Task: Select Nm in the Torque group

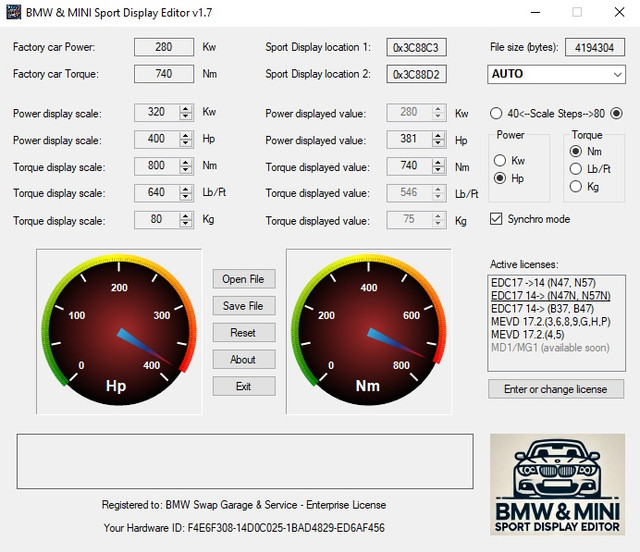Action: [x=576, y=151]
